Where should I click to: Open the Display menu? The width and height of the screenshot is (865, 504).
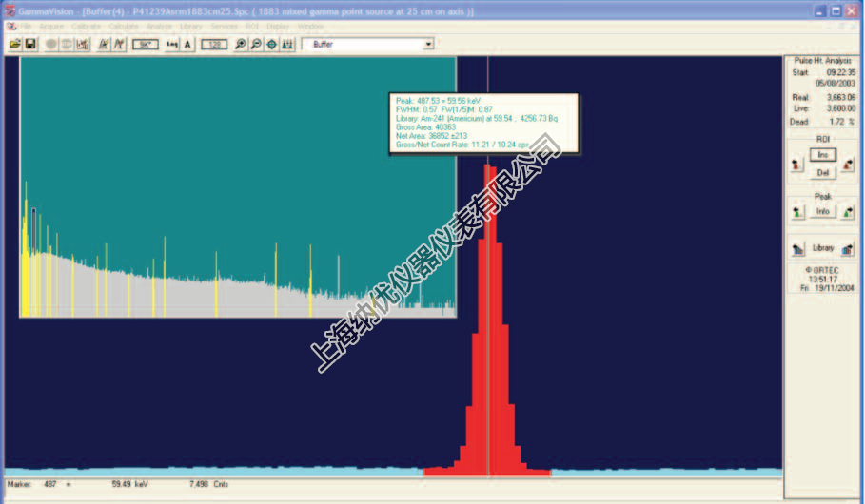(278, 26)
